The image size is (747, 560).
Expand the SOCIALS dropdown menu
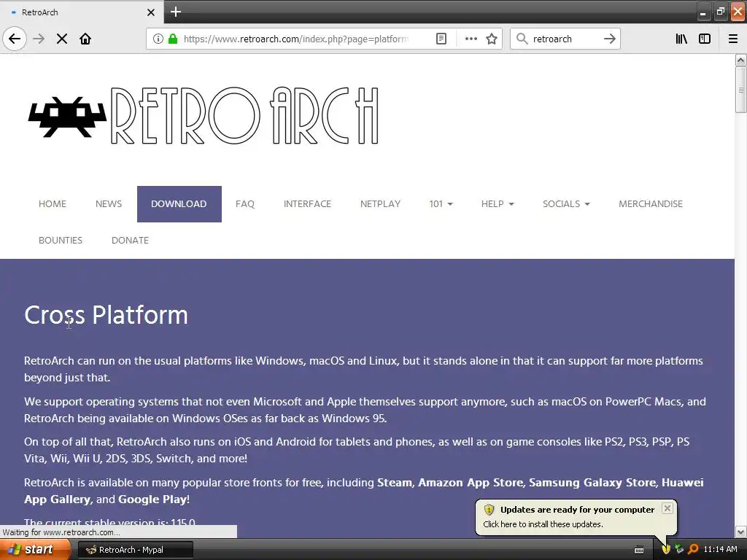point(566,204)
